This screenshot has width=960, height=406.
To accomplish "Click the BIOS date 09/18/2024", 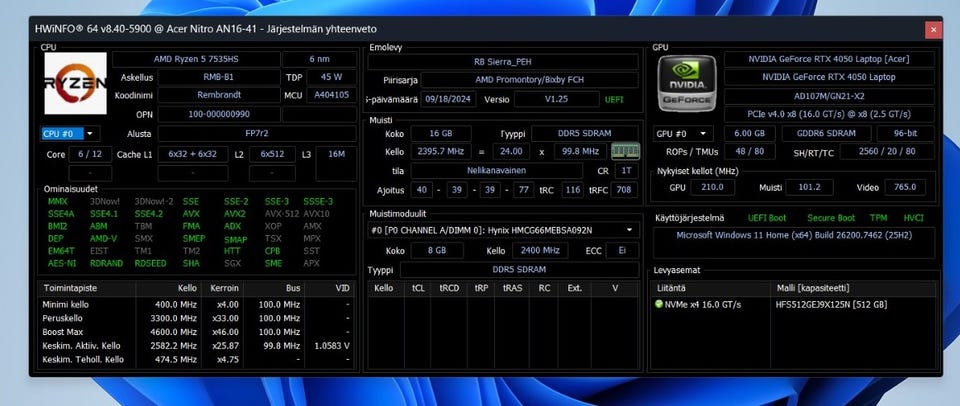I will pyautogui.click(x=448, y=99).
